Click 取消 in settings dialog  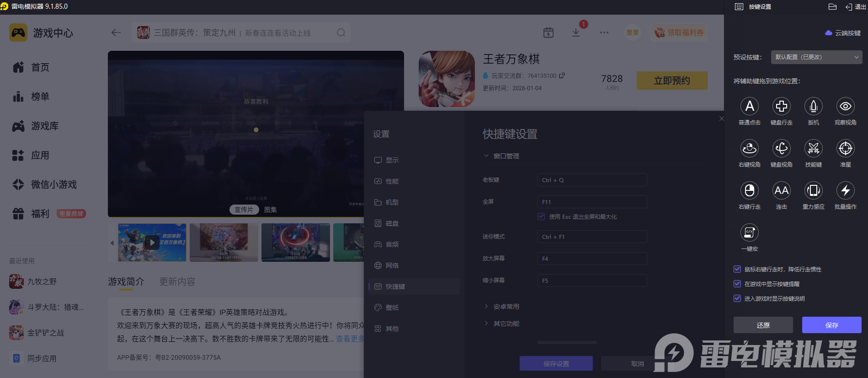tap(638, 363)
